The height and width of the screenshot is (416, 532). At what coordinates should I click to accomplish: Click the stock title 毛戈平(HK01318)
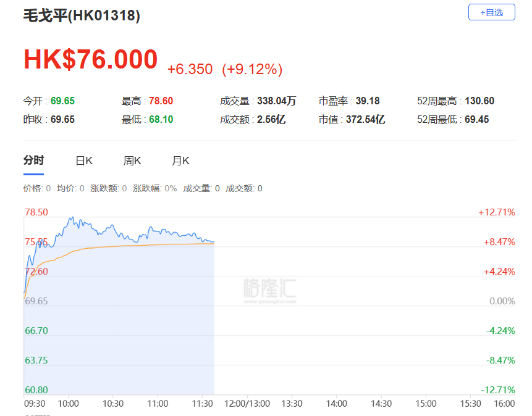point(82,16)
